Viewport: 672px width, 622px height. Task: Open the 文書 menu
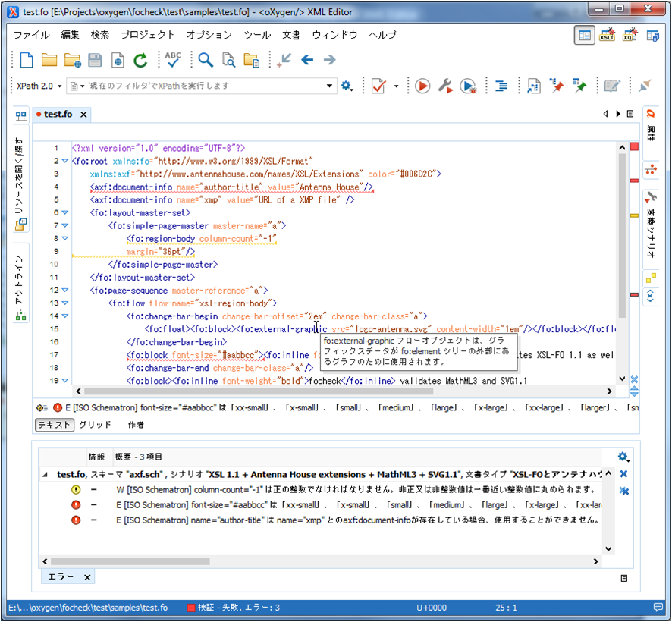[291, 35]
